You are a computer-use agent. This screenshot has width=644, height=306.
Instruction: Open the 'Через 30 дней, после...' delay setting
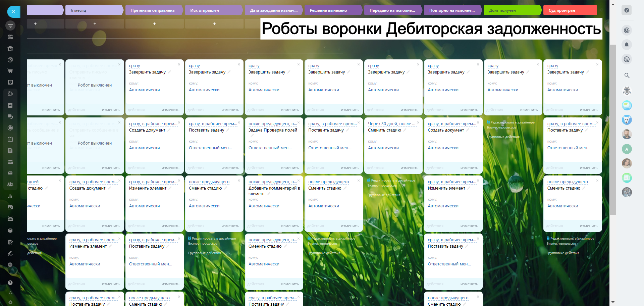[x=391, y=124]
